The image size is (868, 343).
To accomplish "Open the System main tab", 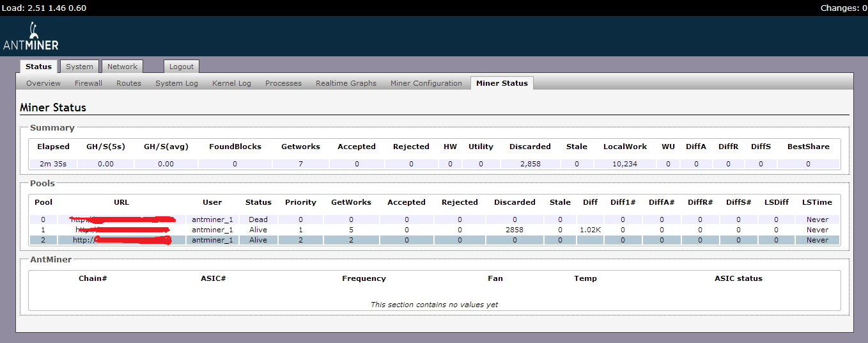I will [x=79, y=67].
